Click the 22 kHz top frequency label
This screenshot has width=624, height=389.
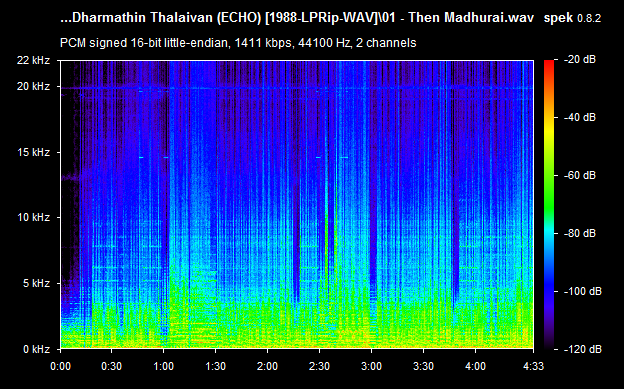pos(33,61)
